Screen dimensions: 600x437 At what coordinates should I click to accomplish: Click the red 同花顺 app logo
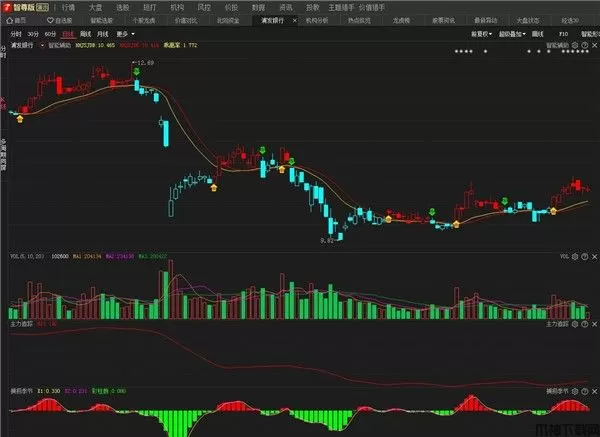[x=7, y=7]
